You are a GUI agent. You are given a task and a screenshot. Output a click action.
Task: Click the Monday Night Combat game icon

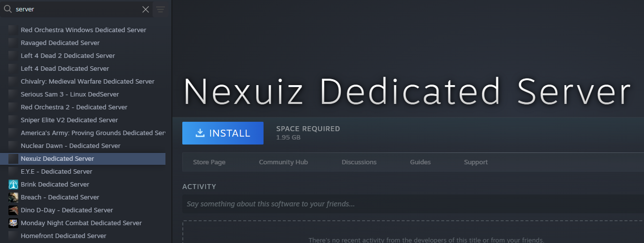pyautogui.click(x=13, y=223)
